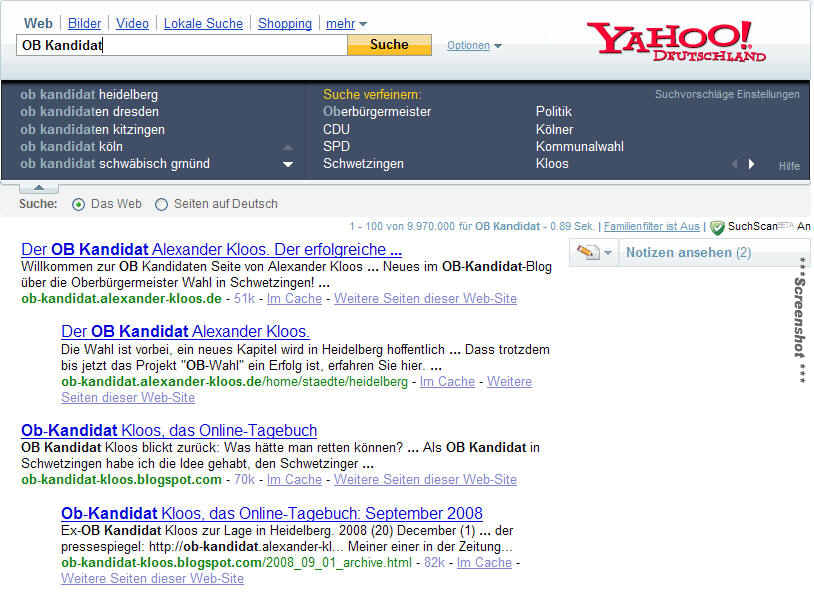The height and width of the screenshot is (604, 814).
Task: Refine search with 'Oberbürgermeister'
Action: (377, 112)
